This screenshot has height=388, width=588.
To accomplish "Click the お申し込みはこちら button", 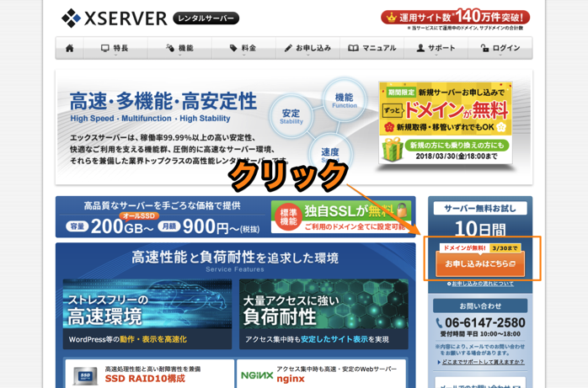I will coord(480,264).
